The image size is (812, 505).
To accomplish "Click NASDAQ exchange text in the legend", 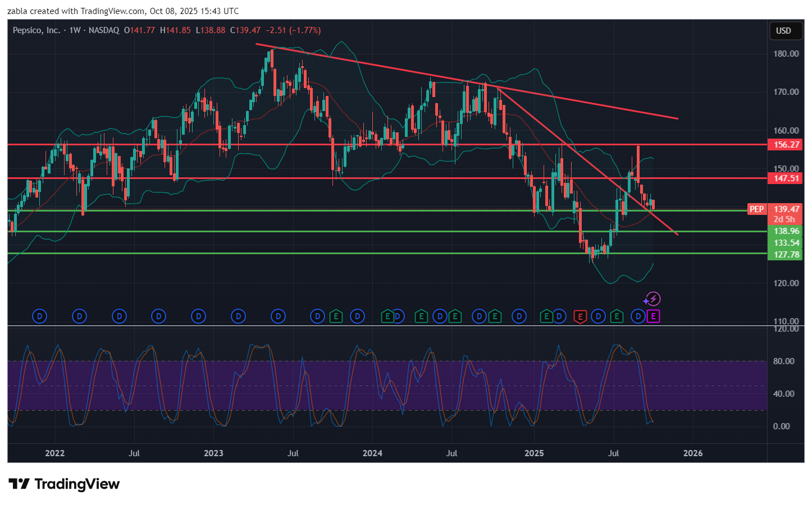I will pos(104,30).
